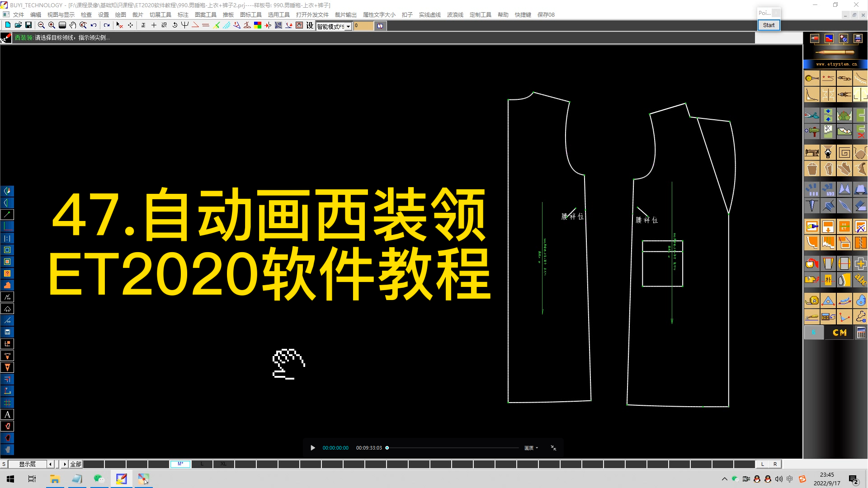Open the 画质 quality dropdown in player

tap(531, 448)
